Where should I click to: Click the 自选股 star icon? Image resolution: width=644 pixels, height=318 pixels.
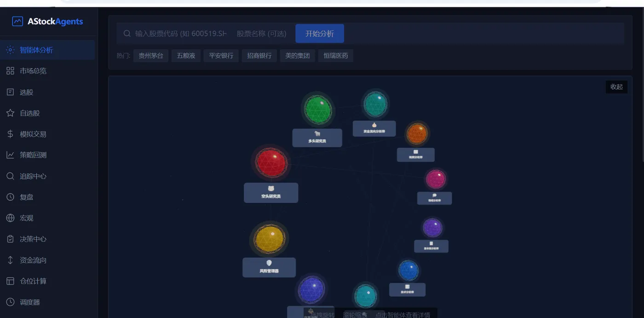click(10, 113)
